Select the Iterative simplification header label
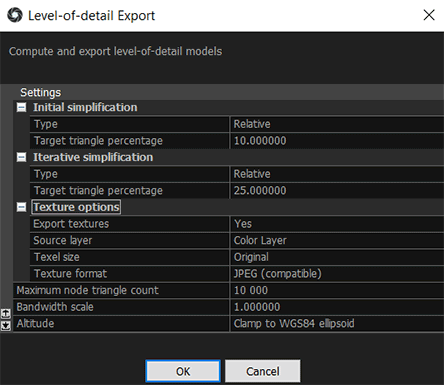This screenshot has width=444, height=385. click(x=93, y=157)
